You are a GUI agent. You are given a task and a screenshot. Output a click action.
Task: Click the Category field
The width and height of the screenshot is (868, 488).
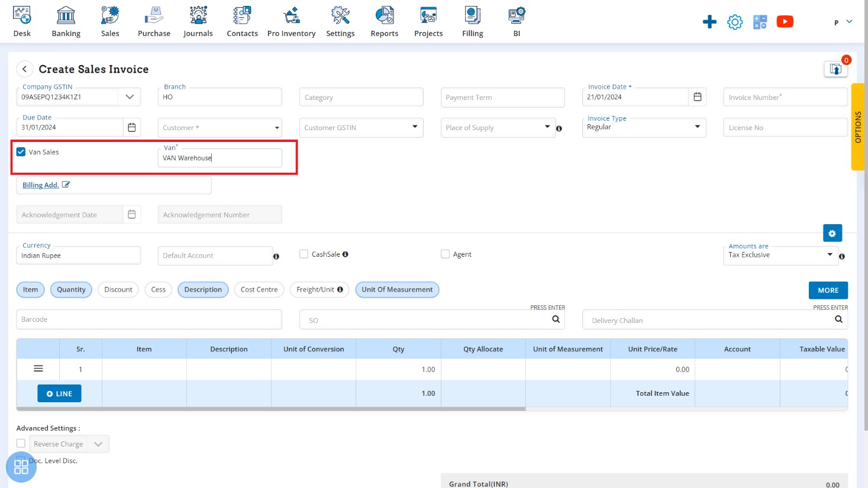(x=361, y=97)
